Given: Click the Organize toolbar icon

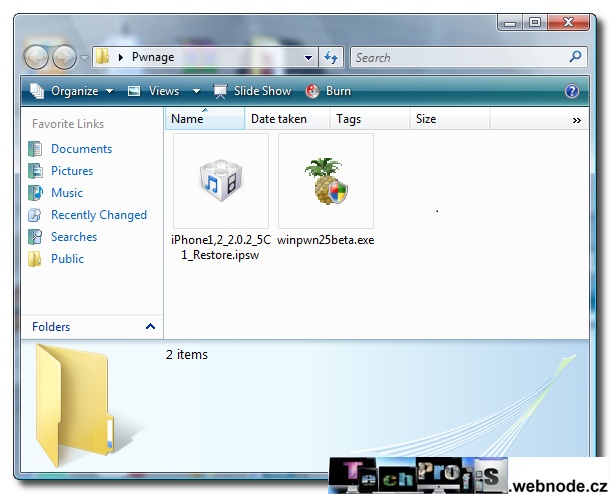Looking at the screenshot, I should click(37, 91).
